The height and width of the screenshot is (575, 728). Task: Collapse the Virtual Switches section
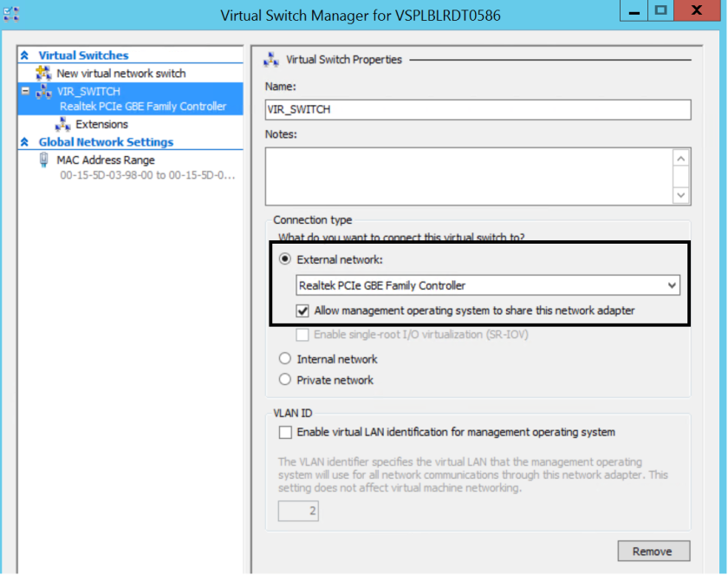pyautogui.click(x=25, y=56)
